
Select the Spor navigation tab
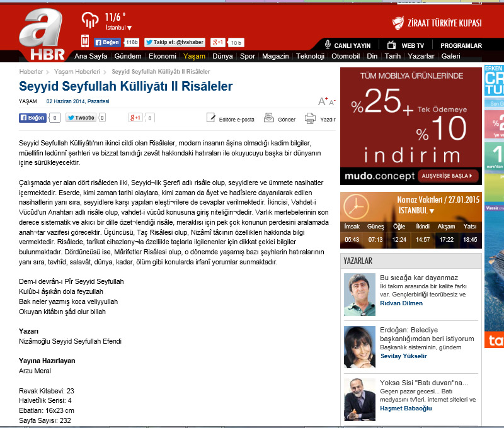click(248, 56)
